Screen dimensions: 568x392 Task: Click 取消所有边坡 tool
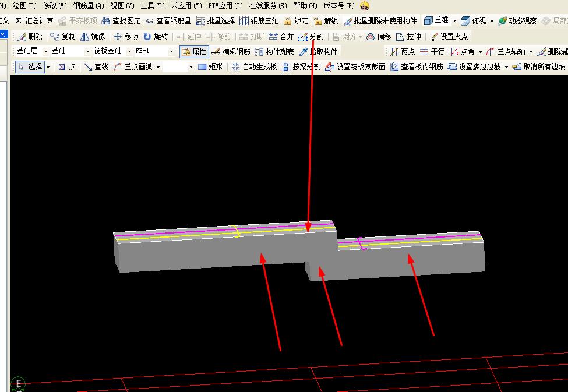pyautogui.click(x=539, y=67)
